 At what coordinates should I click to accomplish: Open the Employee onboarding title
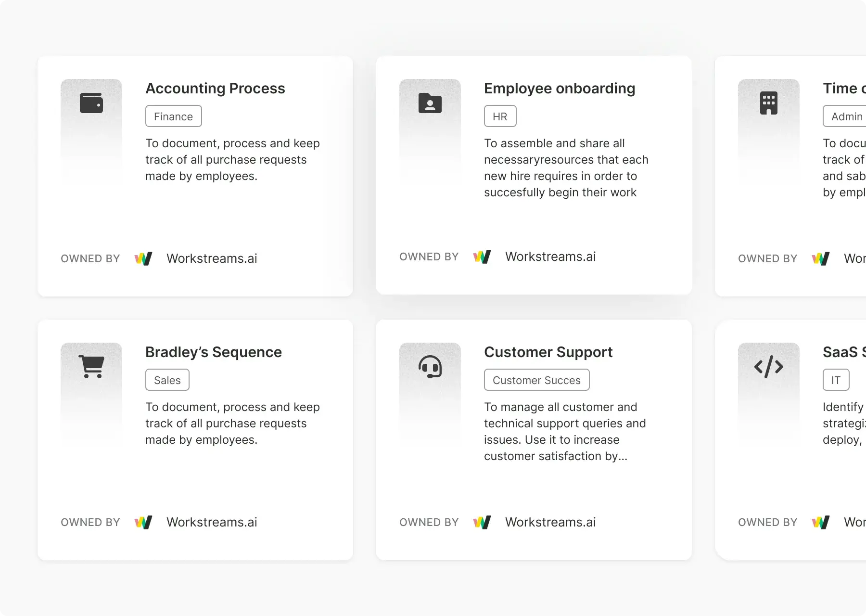coord(559,89)
